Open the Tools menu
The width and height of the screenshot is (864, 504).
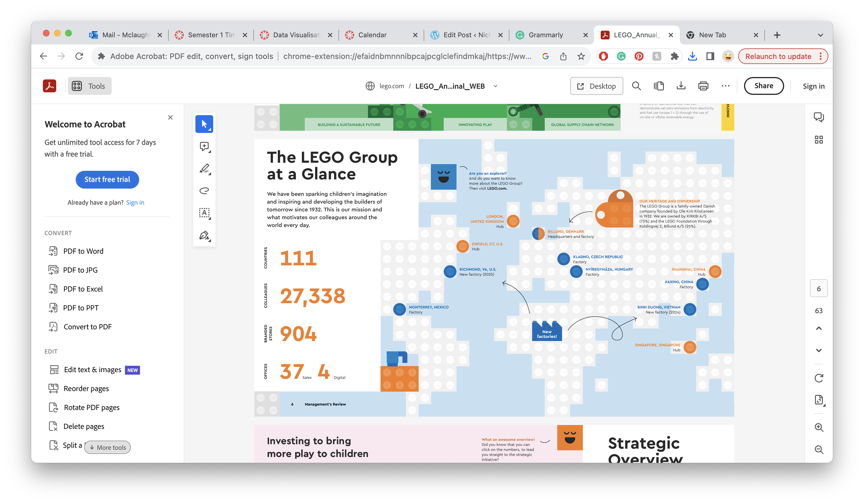pyautogui.click(x=89, y=86)
